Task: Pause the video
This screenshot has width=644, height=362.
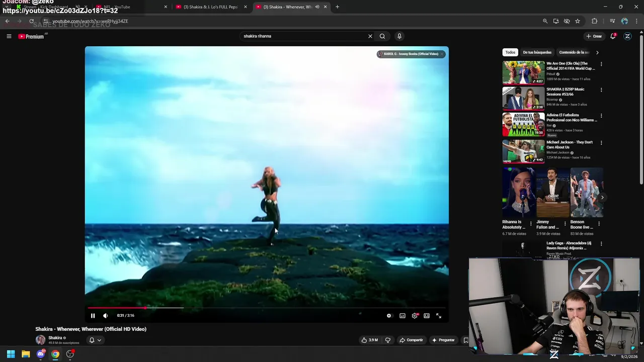Action: click(93, 316)
